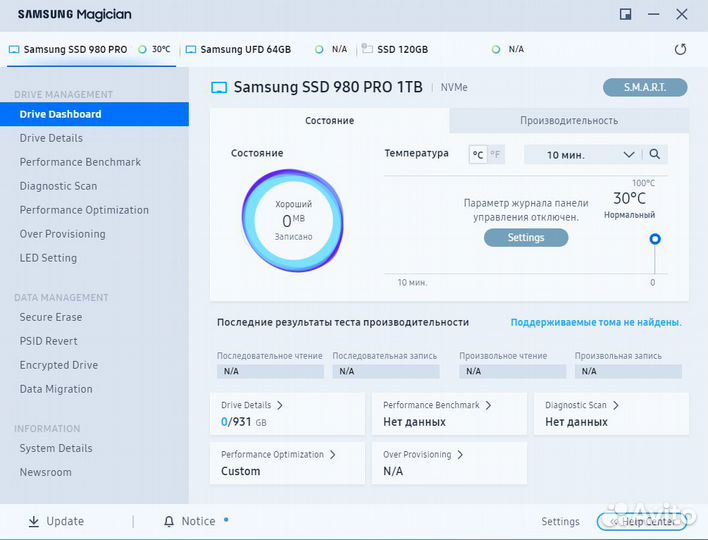Open the Diagnostic Scan card chevron

click(x=615, y=405)
